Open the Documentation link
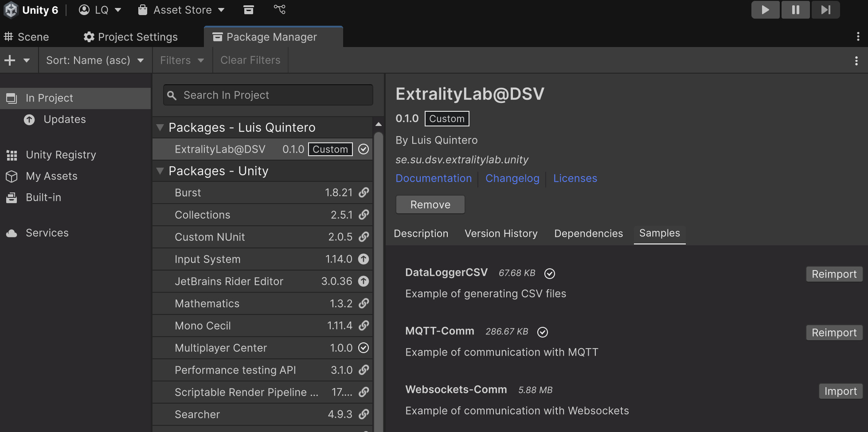Viewport: 868px width, 432px height. click(433, 178)
